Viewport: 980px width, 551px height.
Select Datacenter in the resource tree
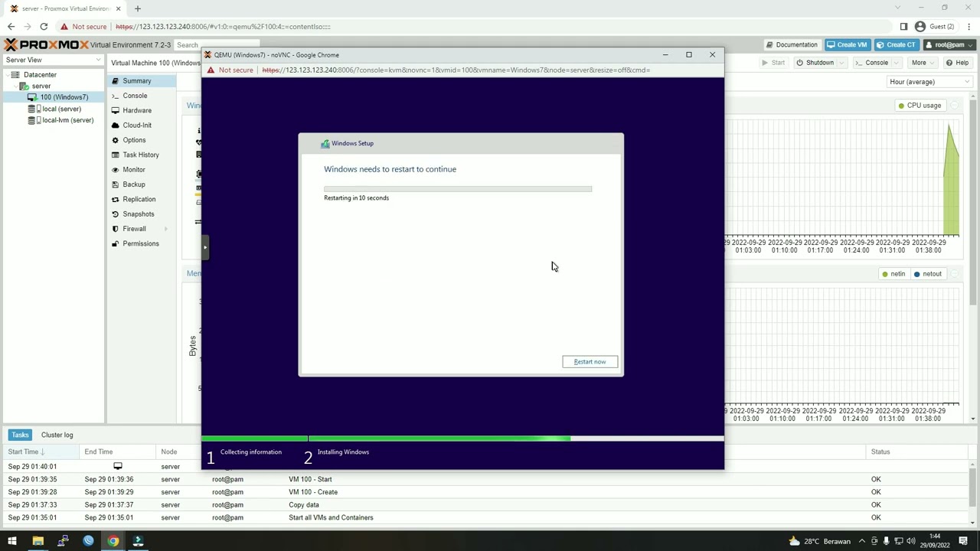40,75
